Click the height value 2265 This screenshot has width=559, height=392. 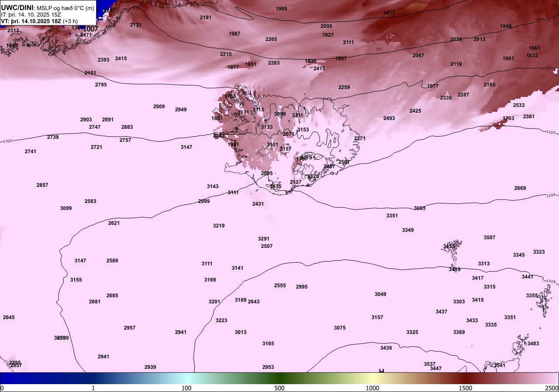(x=271, y=39)
